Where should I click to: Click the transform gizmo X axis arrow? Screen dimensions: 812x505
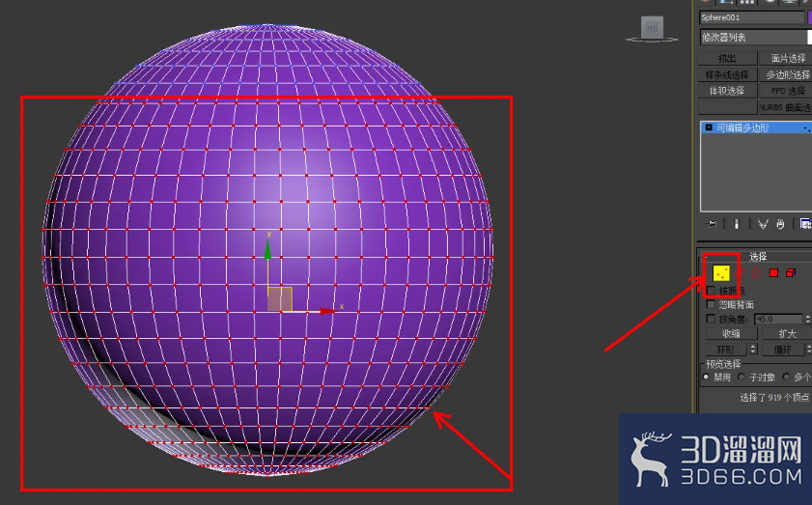(328, 311)
